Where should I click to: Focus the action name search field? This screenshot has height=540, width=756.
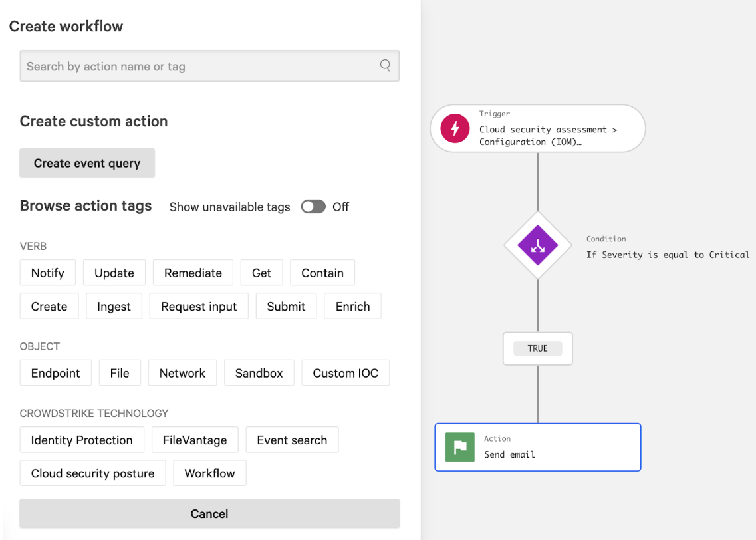pos(209,66)
